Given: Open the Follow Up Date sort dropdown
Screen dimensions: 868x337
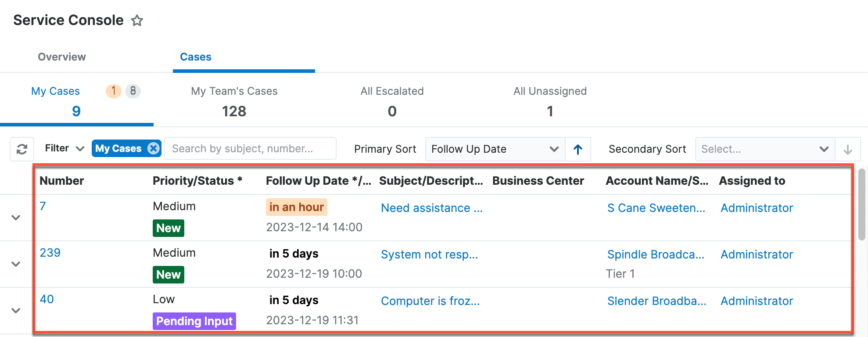Looking at the screenshot, I should pos(495,149).
